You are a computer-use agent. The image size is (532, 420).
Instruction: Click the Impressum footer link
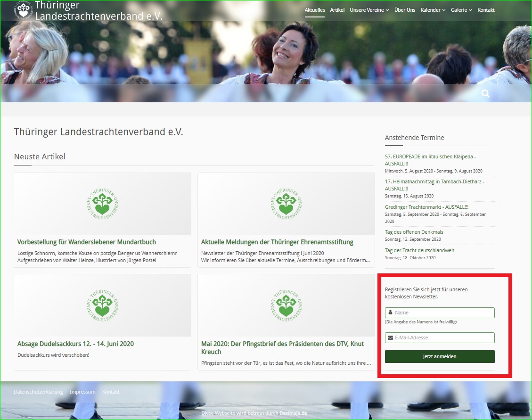click(82, 392)
